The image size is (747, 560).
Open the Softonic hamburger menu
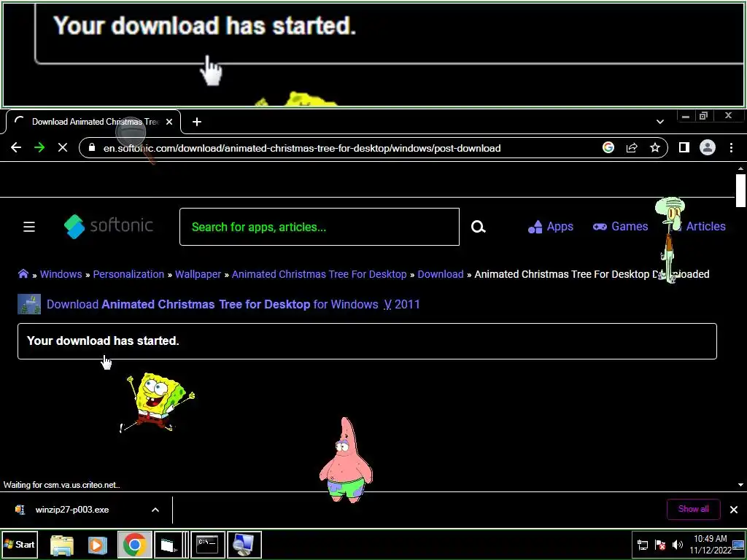tap(29, 227)
